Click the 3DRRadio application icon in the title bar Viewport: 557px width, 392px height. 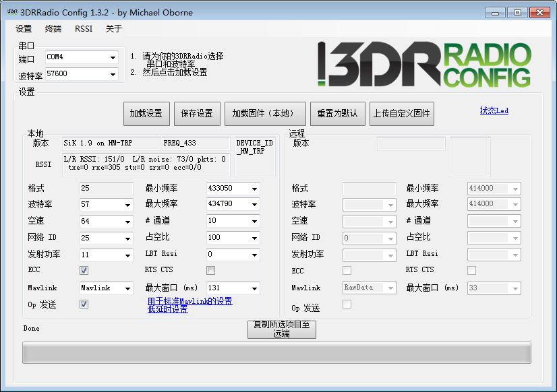click(x=10, y=12)
